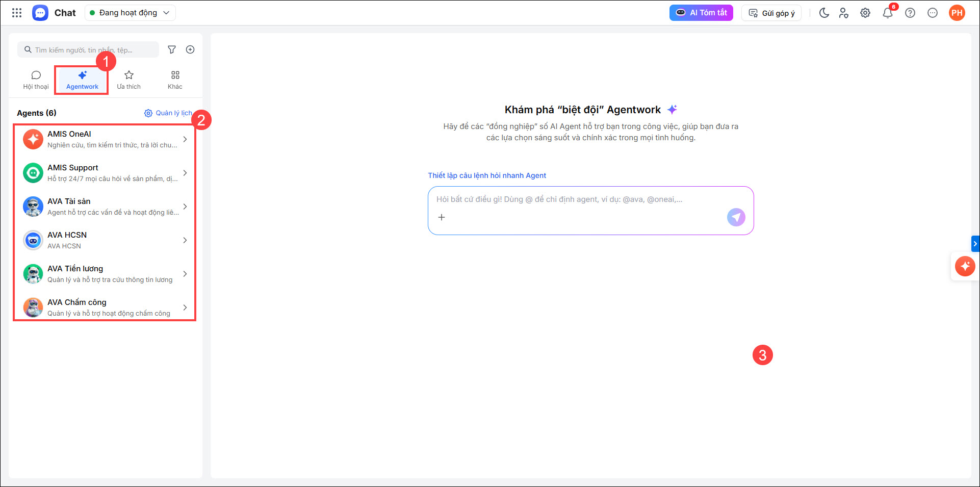Screen dimensions: 980x487
Task: Click the filter funnel icon
Action: [172, 49]
